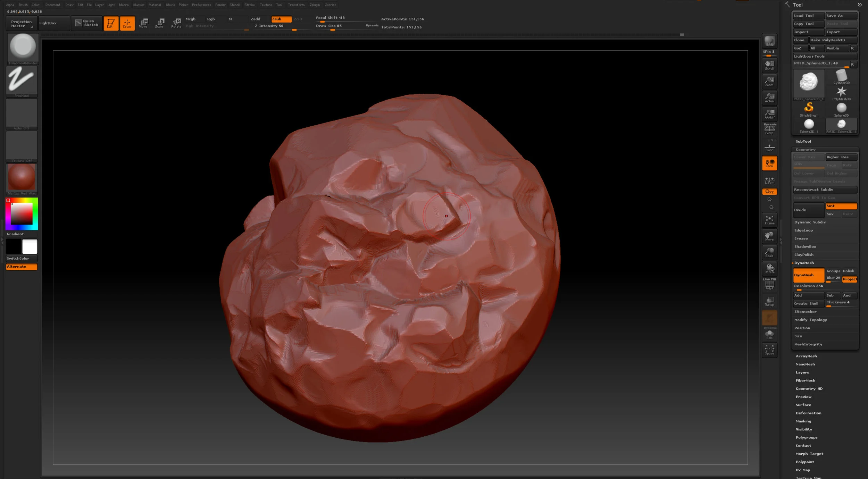Expand the ZRemesher section

(x=805, y=312)
